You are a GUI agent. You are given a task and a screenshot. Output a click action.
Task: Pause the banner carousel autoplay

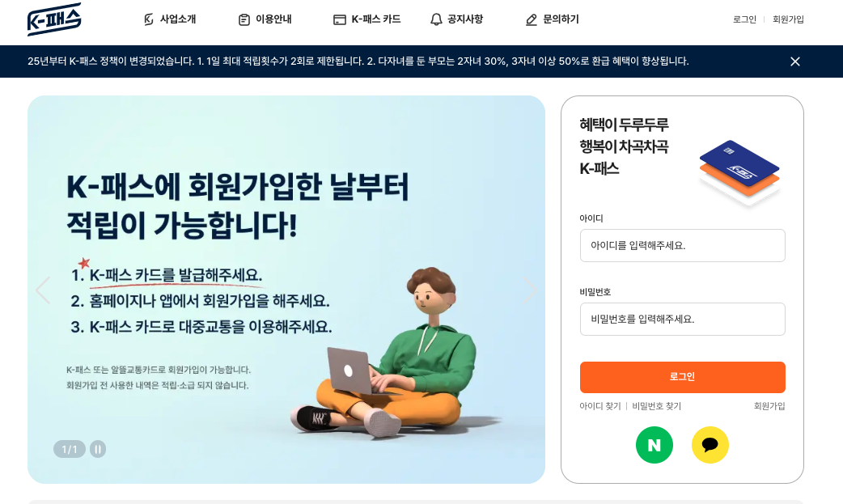pos(98,449)
